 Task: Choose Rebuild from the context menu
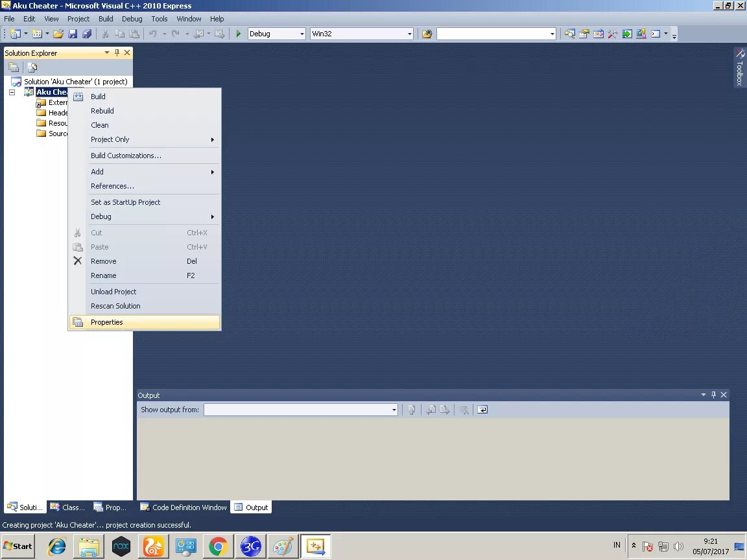click(145, 111)
